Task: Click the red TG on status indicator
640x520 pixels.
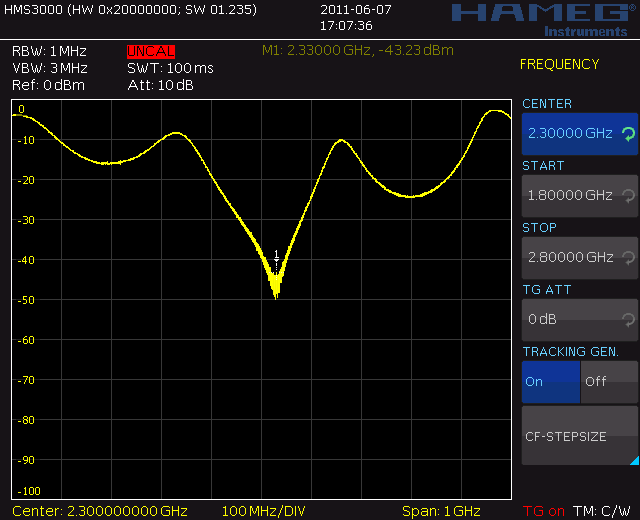Action: pyautogui.click(x=543, y=511)
